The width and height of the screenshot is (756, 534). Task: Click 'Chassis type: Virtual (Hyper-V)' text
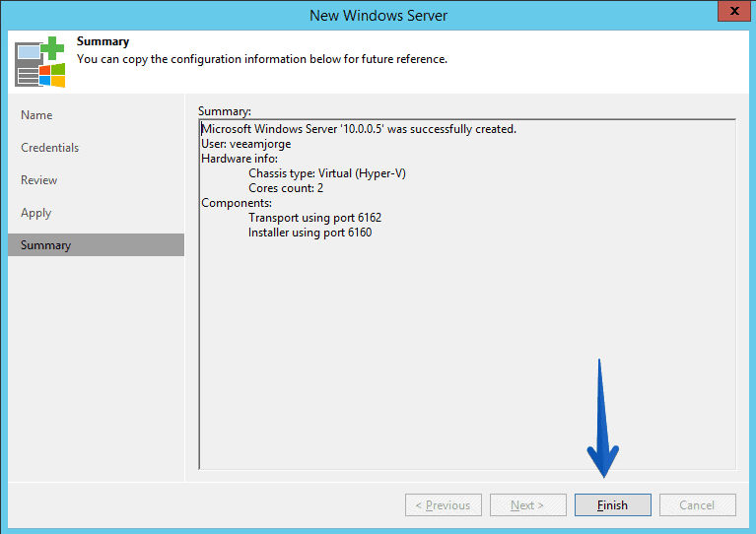(x=327, y=173)
